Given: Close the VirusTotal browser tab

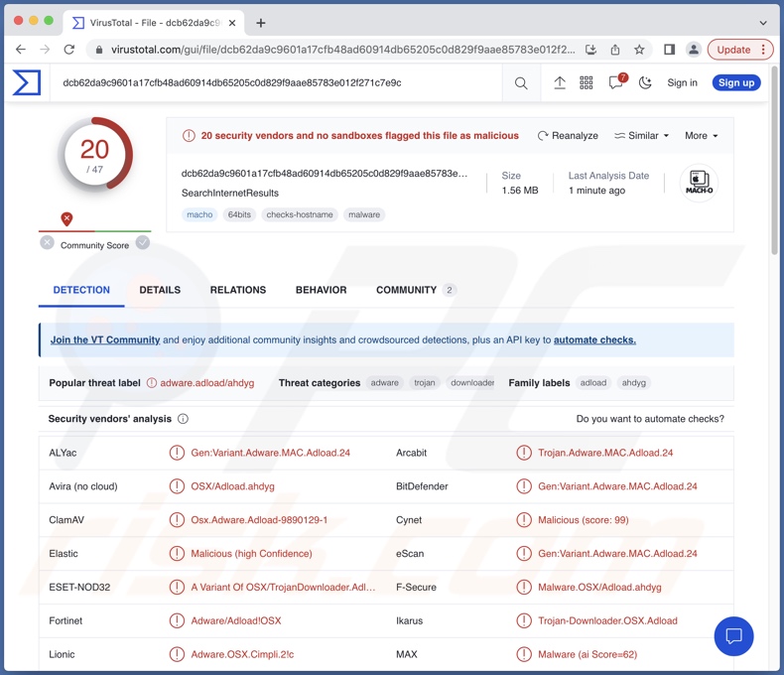Looking at the screenshot, I should [232, 23].
